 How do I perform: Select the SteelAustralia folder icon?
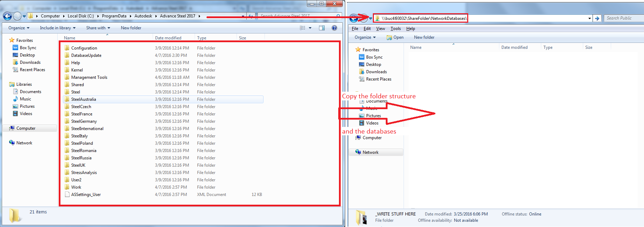pyautogui.click(x=67, y=99)
